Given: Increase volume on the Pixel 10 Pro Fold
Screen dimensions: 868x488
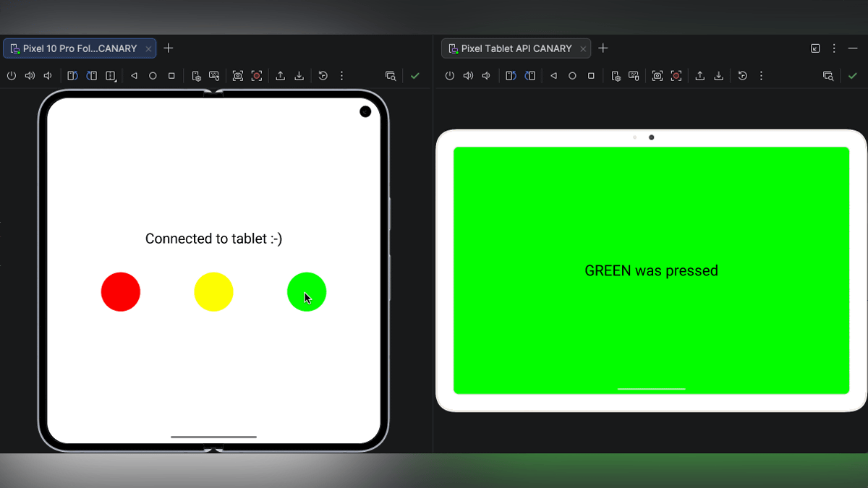Looking at the screenshot, I should (29, 75).
